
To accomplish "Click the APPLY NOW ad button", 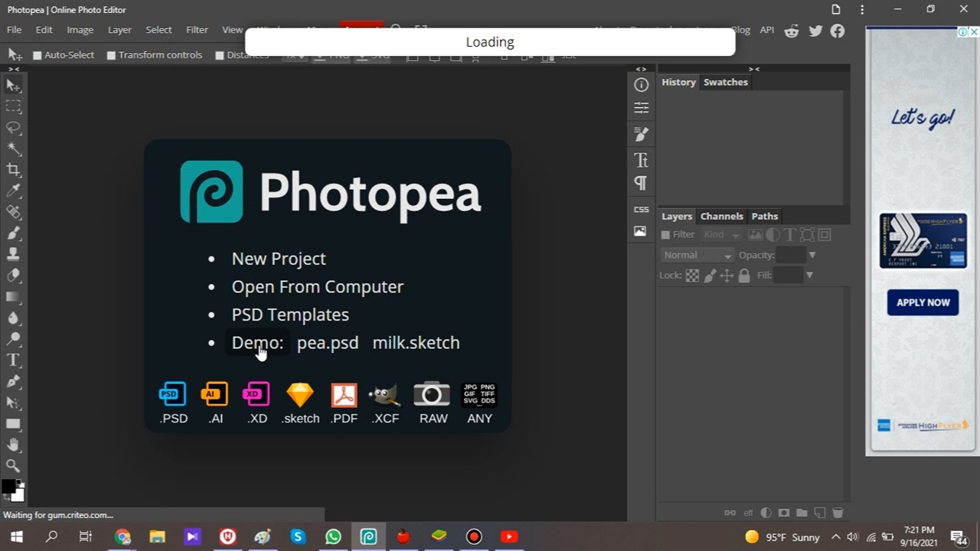I will (923, 302).
